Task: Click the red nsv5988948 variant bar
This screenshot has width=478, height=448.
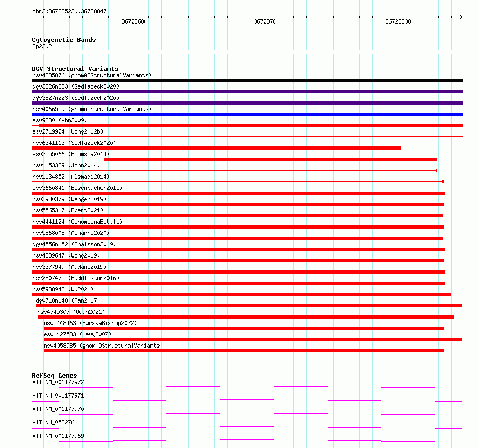Action: [241, 295]
